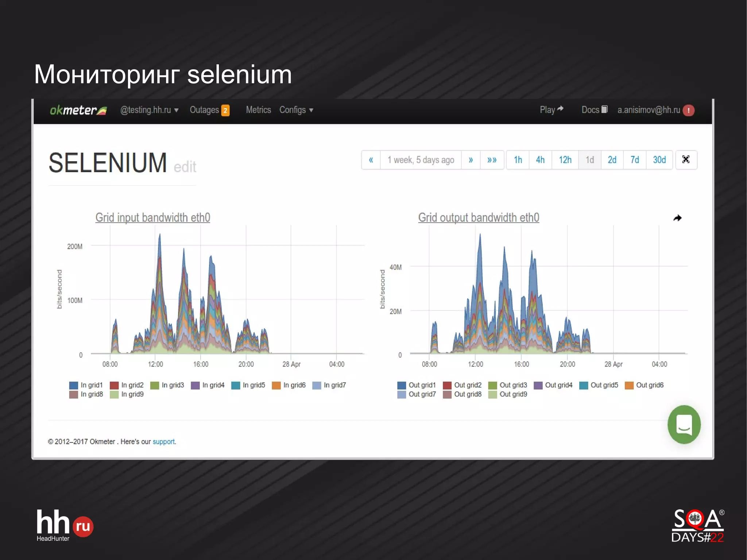Select the 7d time range
The image size is (747, 560).
(635, 160)
